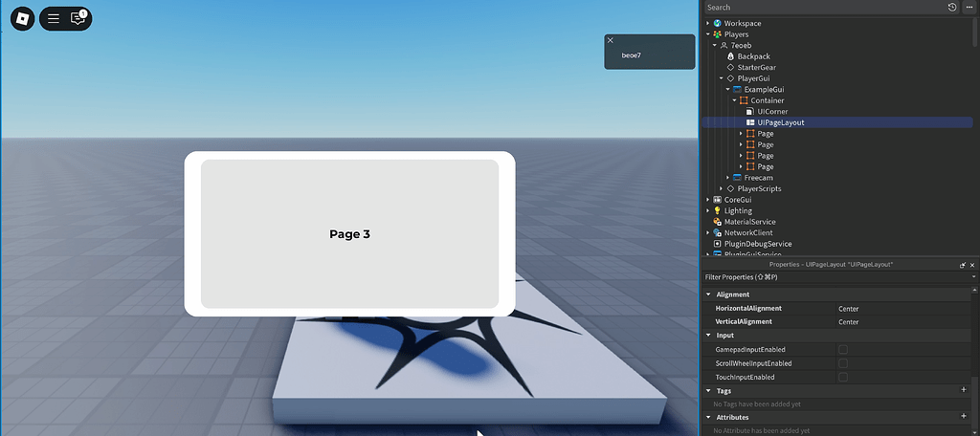This screenshot has width=980, height=436.
Task: Collapse the Attributes section
Action: (709, 417)
